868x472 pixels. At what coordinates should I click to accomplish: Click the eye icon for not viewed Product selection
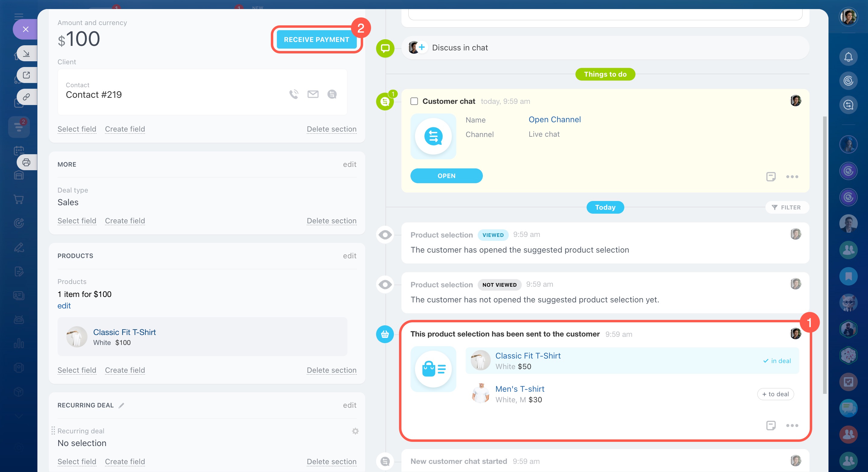coord(385,285)
